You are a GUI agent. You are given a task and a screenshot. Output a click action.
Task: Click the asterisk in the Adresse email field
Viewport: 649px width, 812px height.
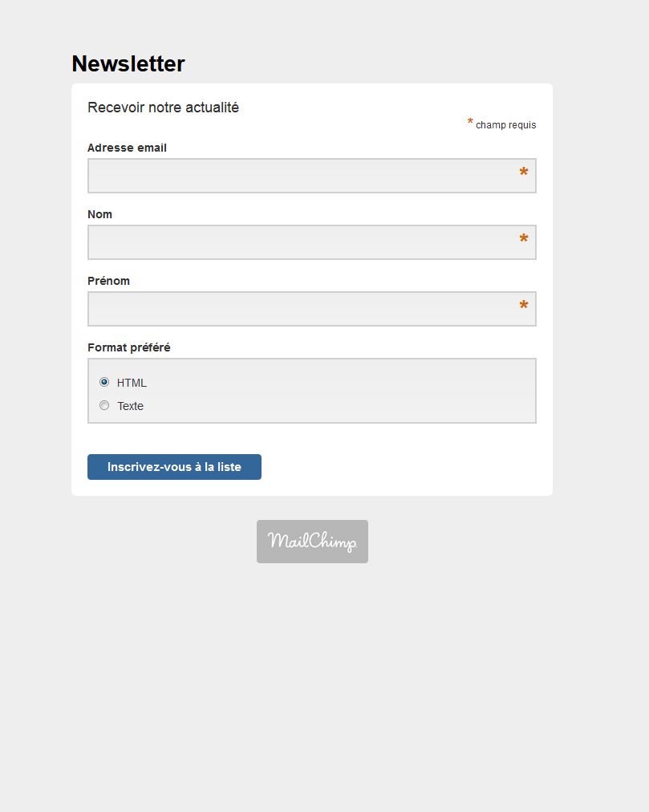pyautogui.click(x=524, y=173)
